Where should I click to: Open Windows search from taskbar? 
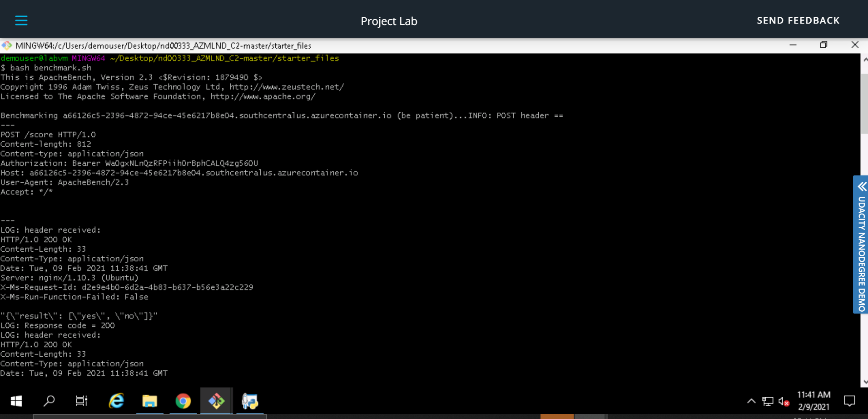(x=49, y=401)
